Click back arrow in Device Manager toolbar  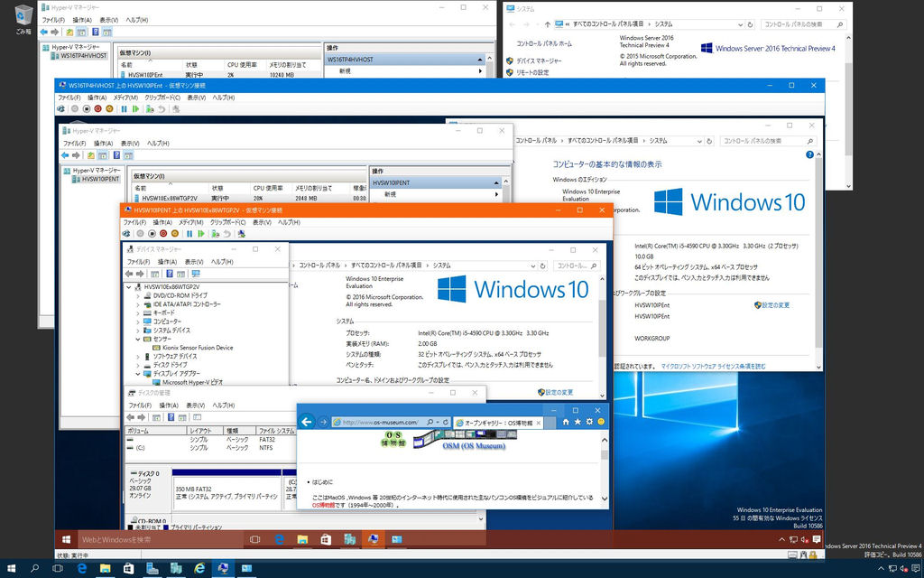(x=129, y=274)
